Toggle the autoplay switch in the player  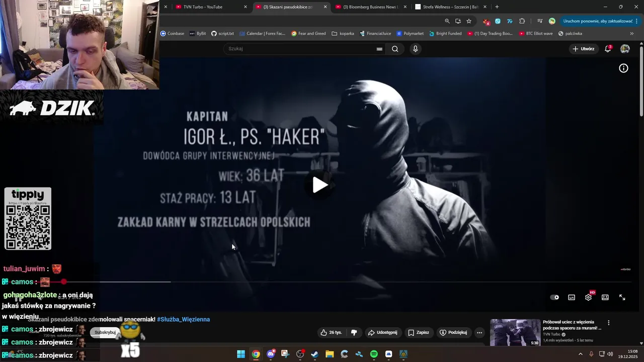(554, 297)
